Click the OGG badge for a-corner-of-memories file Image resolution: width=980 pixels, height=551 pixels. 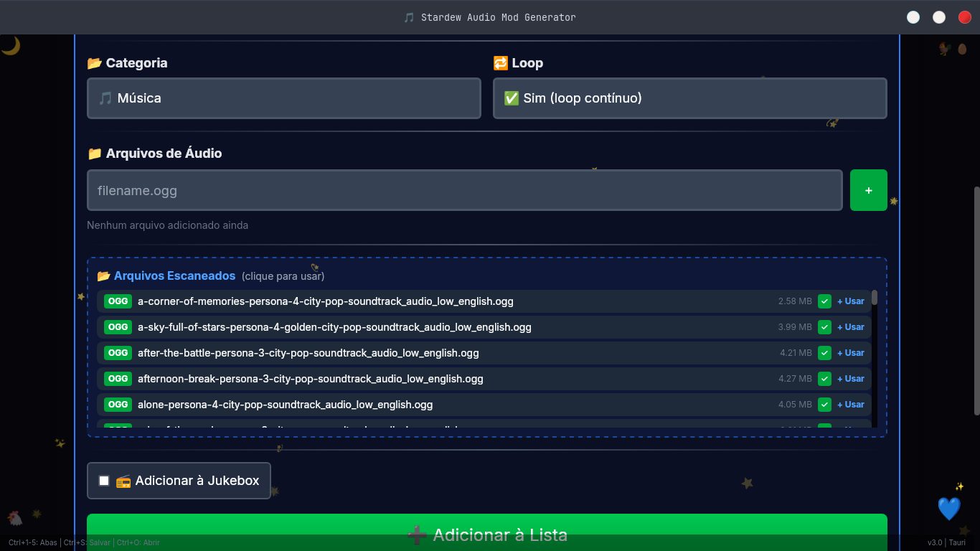coord(118,301)
